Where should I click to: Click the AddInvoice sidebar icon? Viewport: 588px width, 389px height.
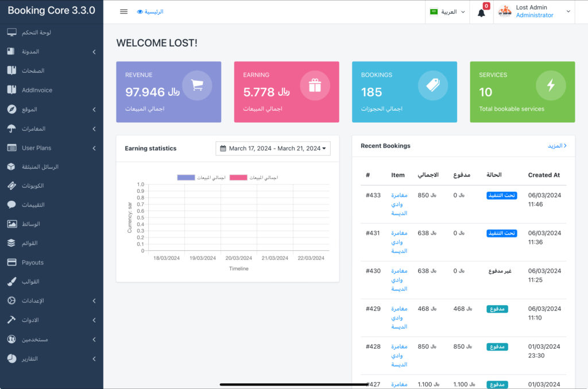[x=11, y=90]
